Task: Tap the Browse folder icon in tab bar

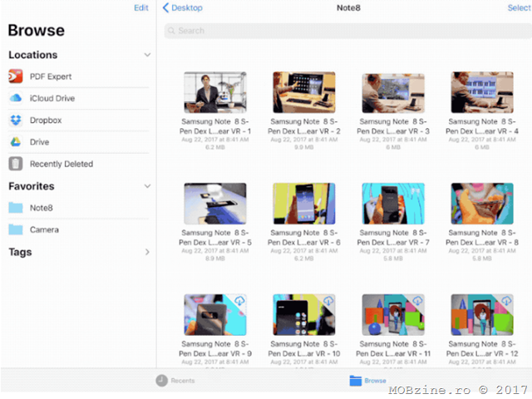Action: tap(356, 381)
